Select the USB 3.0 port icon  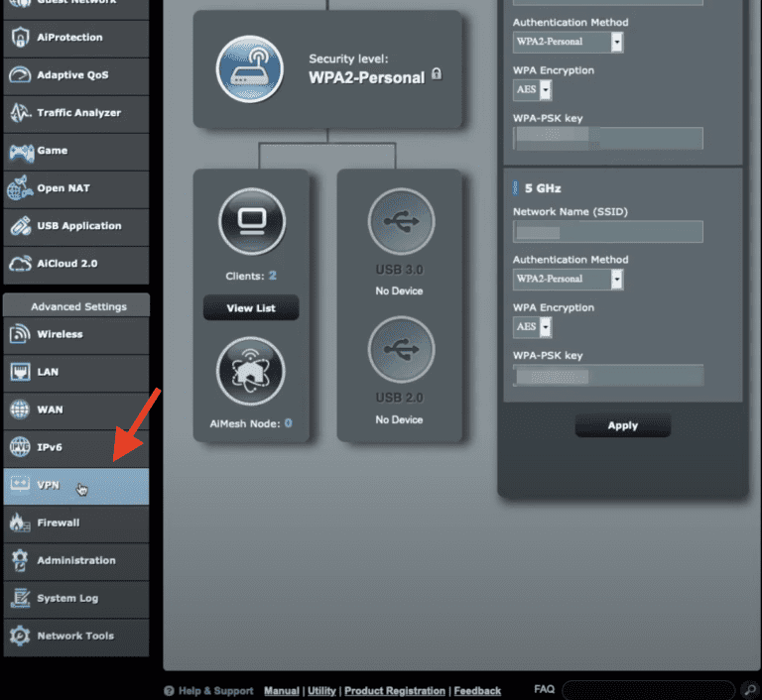coord(400,222)
